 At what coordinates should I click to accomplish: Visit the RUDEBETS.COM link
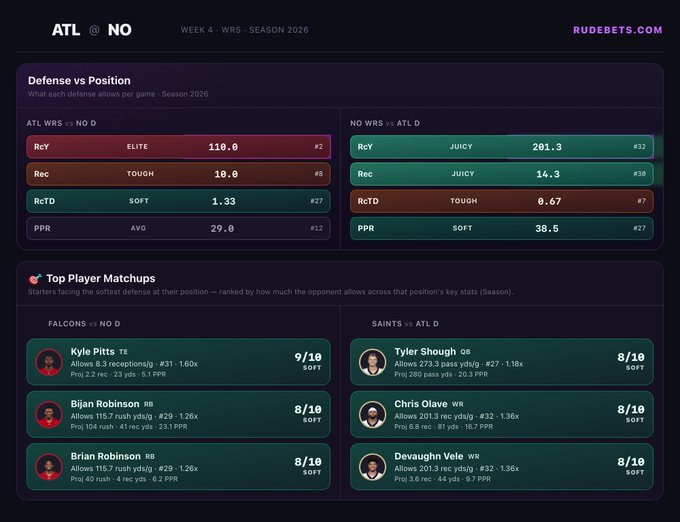click(x=618, y=30)
